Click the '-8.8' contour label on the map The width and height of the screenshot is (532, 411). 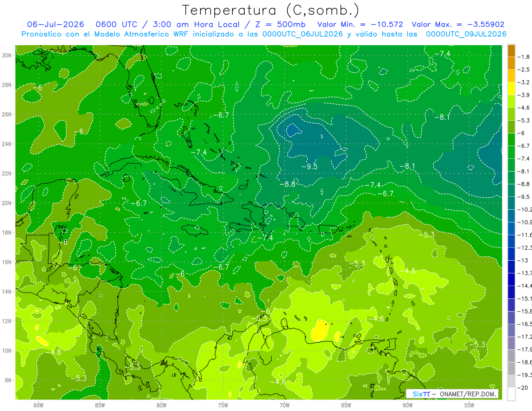[287, 184]
